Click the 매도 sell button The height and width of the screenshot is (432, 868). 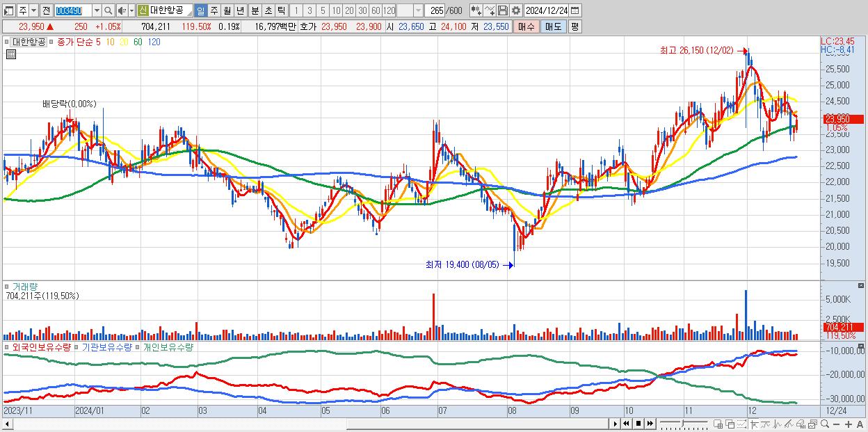pyautogui.click(x=553, y=26)
